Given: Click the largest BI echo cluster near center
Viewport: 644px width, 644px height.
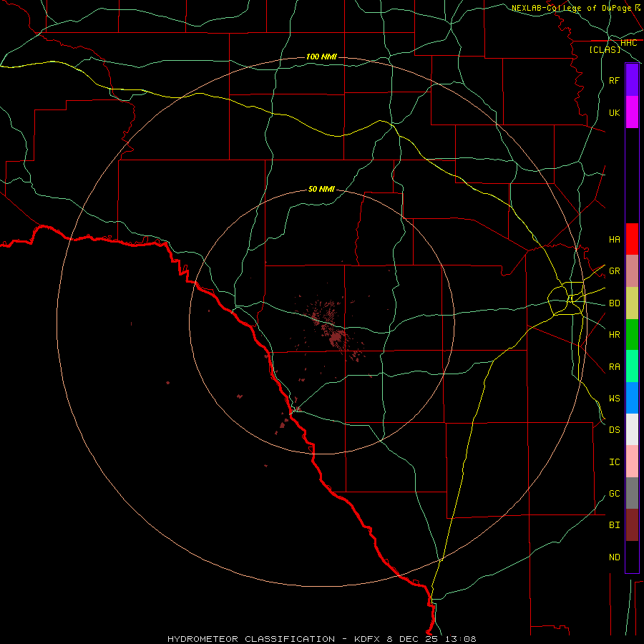Looking at the screenshot, I should [x=336, y=338].
